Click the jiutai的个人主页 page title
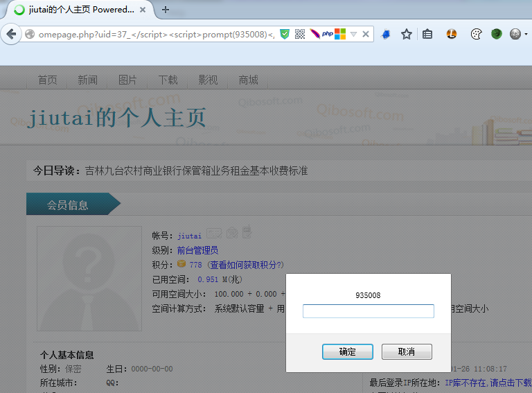 116,118
